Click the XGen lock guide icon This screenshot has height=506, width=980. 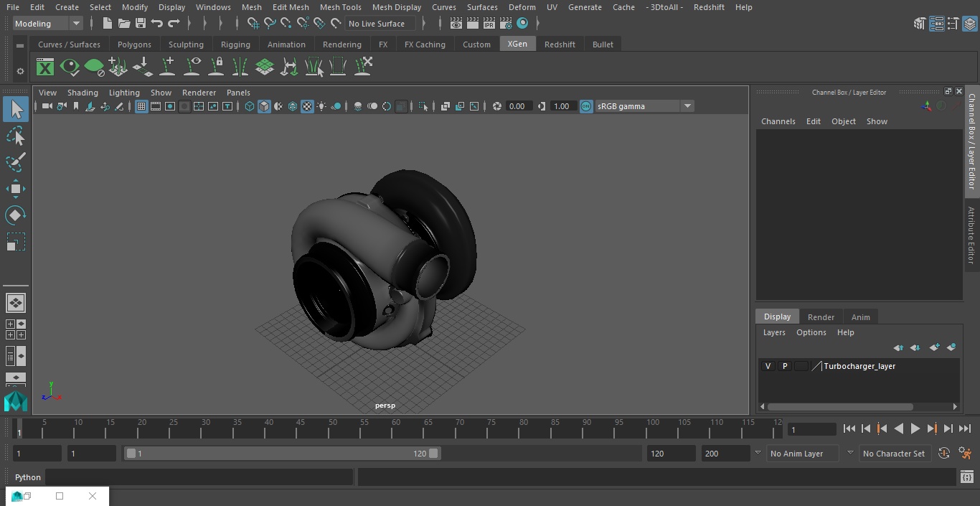[216, 67]
